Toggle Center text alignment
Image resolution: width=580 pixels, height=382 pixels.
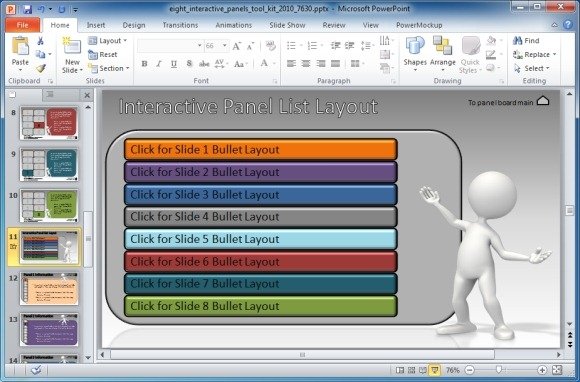[x=306, y=64]
